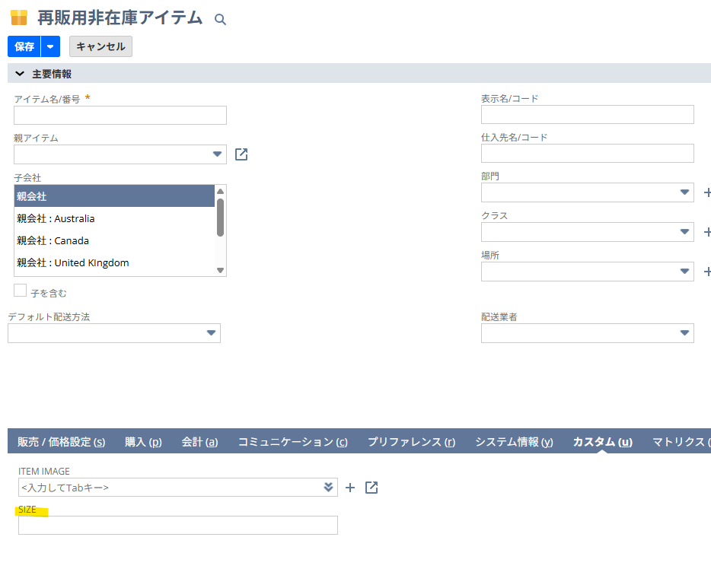Click the ITEM IMAGE double-chevron list icon

point(328,488)
